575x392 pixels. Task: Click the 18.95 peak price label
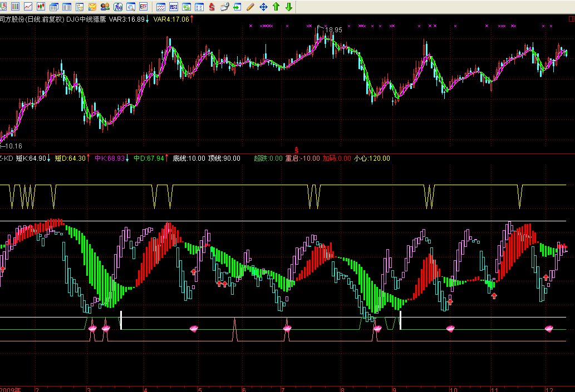[333, 29]
